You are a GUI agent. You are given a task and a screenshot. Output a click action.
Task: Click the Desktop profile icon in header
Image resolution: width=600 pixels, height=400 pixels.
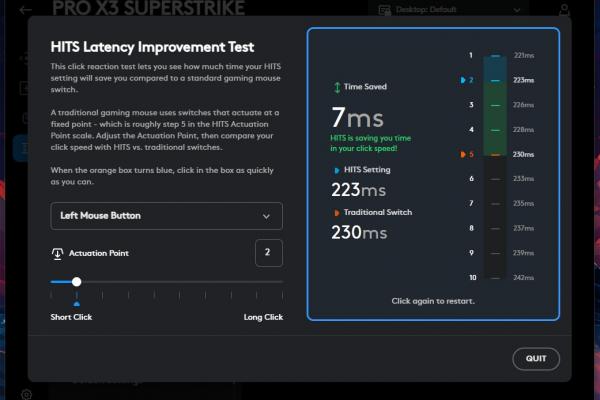pyautogui.click(x=384, y=10)
